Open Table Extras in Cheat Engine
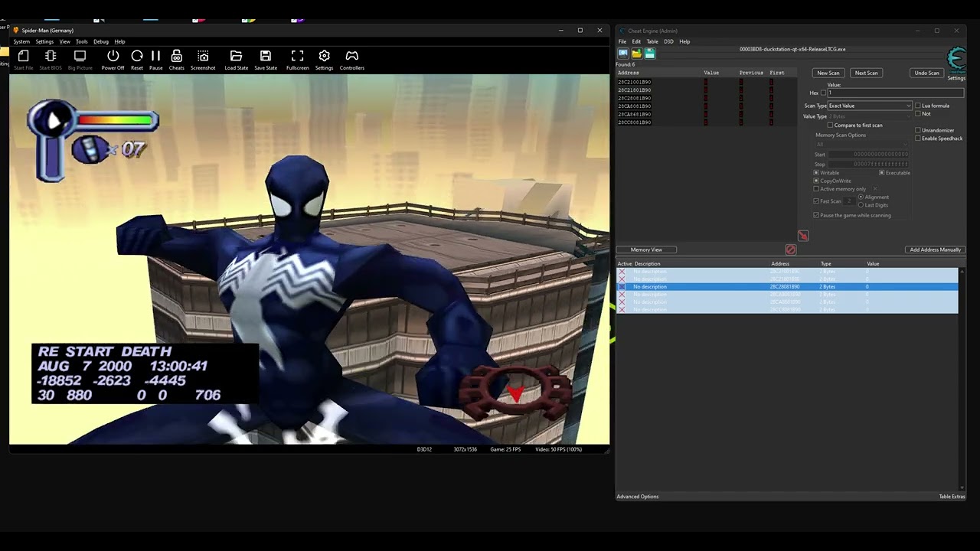 (952, 497)
